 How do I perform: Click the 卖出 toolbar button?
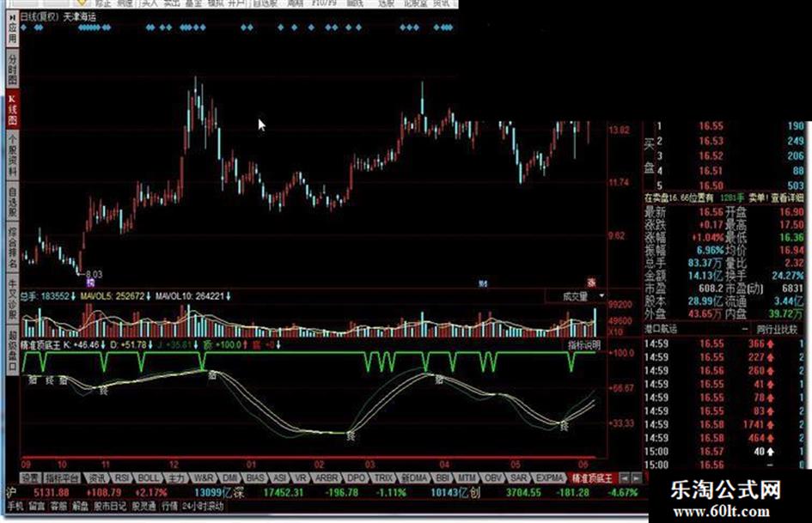[171, 3]
